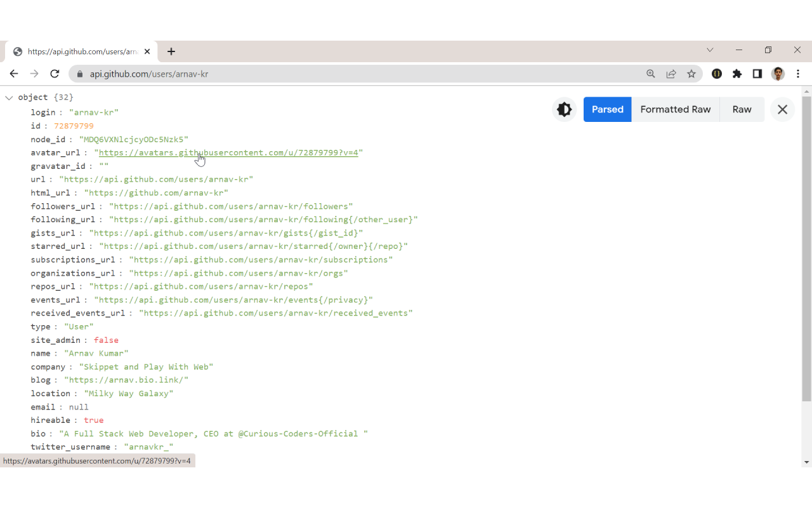Click the starred_url value string
The image size is (812, 508).
(253, 246)
